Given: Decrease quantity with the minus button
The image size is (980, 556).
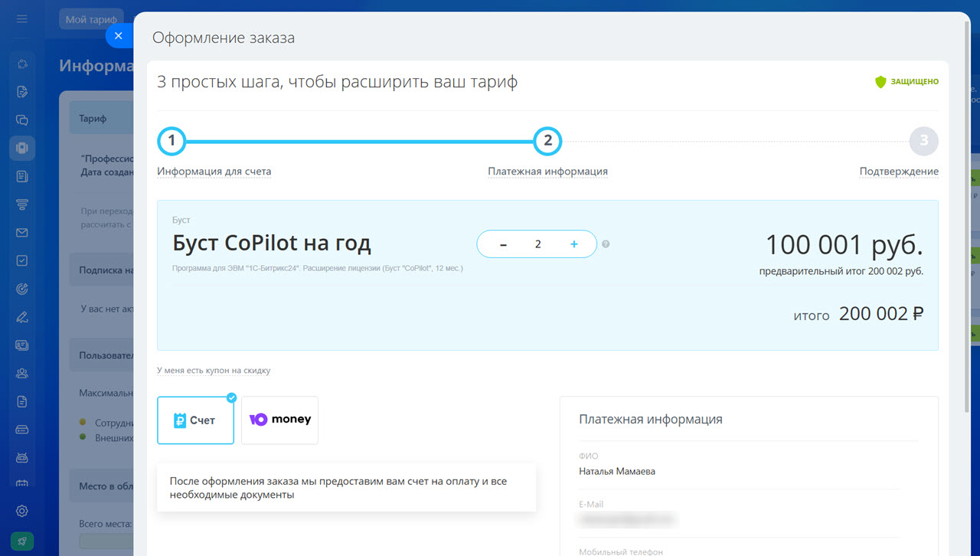Looking at the screenshot, I should [503, 244].
